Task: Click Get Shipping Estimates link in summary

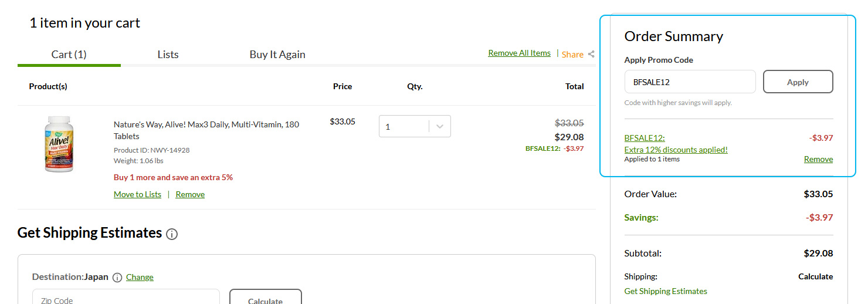Action: (x=666, y=291)
